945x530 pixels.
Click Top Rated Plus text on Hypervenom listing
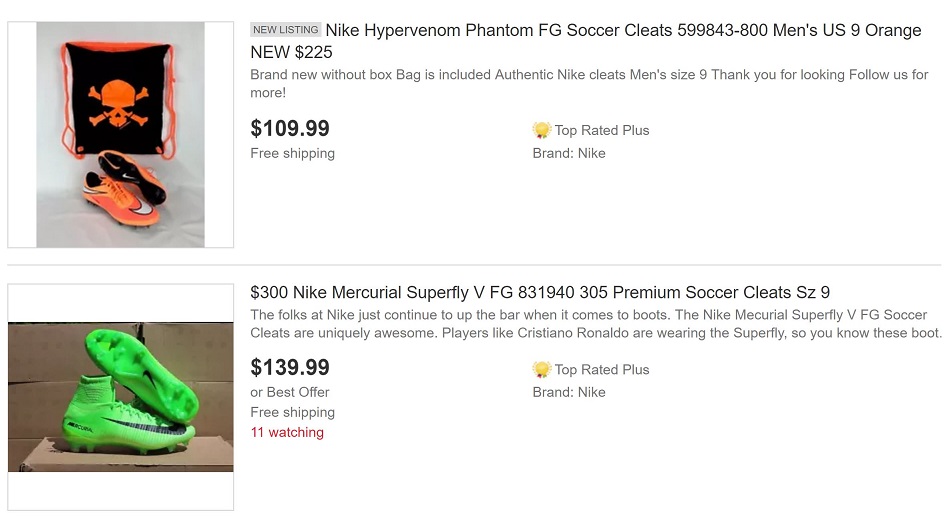click(602, 130)
